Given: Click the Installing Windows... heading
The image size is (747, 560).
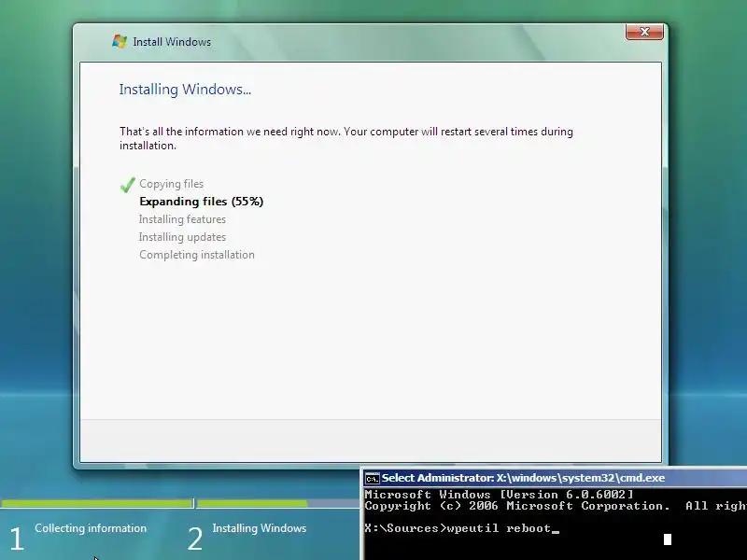Looking at the screenshot, I should (x=185, y=90).
